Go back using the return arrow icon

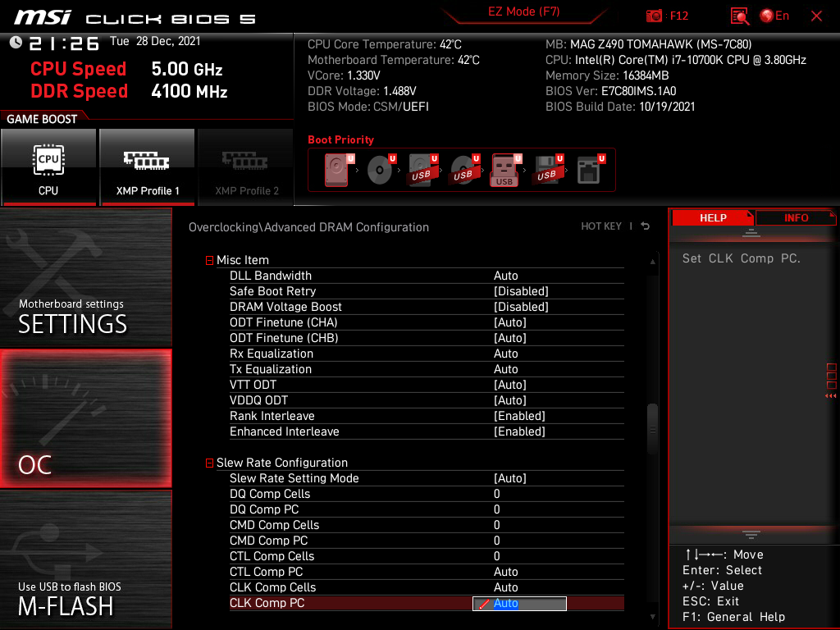(x=645, y=226)
